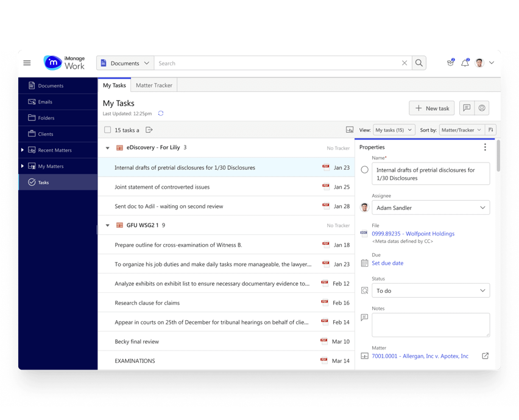Check the select-all tasks checkbox
Screen dimensions: 519x420
click(x=108, y=130)
